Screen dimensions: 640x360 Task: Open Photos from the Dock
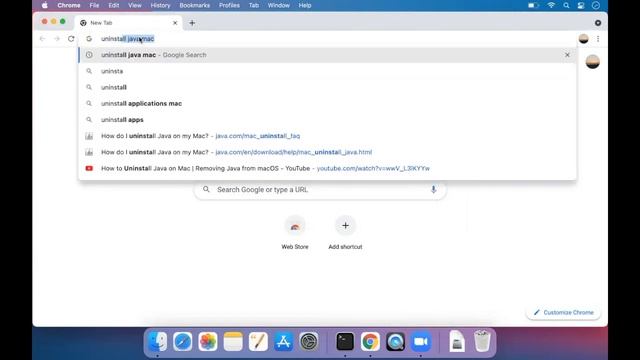tap(208, 341)
